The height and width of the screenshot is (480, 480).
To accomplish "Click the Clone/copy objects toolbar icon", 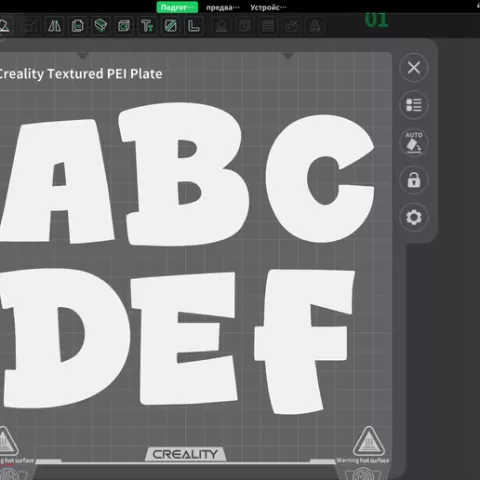I will tap(78, 26).
